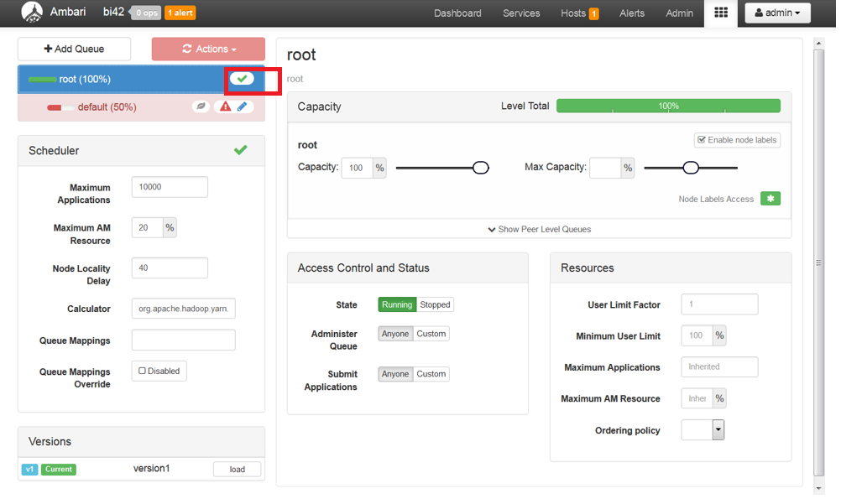Click the green Node Labels Access plus icon
The height and width of the screenshot is (504, 841).
(x=770, y=199)
